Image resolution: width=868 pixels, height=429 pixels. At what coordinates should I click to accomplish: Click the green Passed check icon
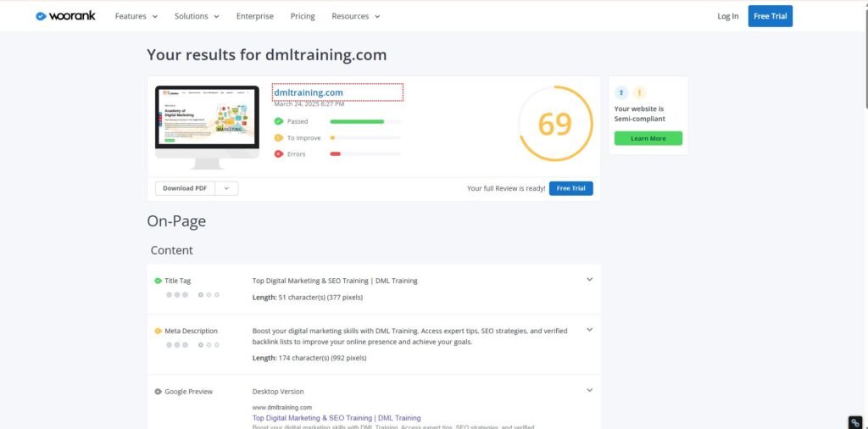click(278, 121)
